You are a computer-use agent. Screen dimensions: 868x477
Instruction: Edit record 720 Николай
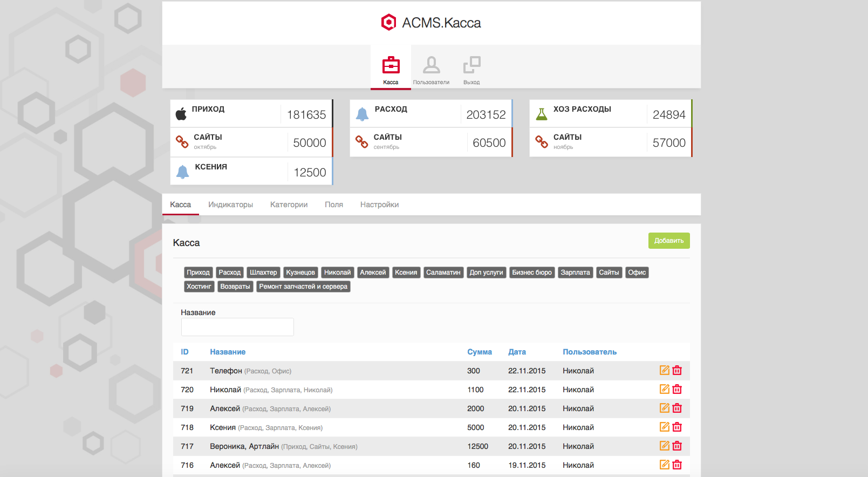pyautogui.click(x=665, y=389)
